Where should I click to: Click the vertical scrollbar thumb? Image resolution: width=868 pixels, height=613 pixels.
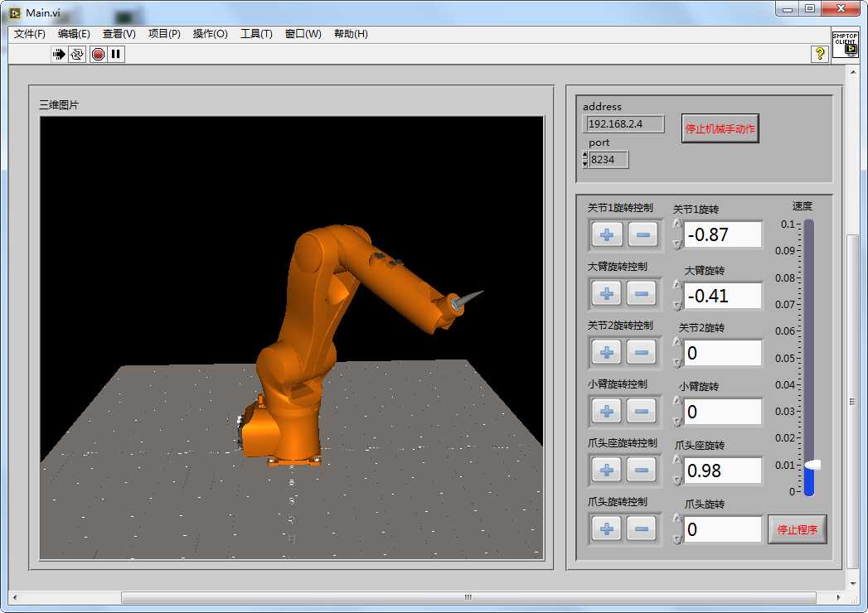click(x=852, y=402)
